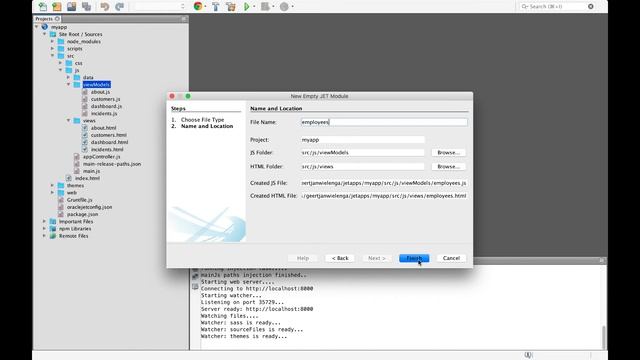Select dashboard.js file

coord(106,106)
